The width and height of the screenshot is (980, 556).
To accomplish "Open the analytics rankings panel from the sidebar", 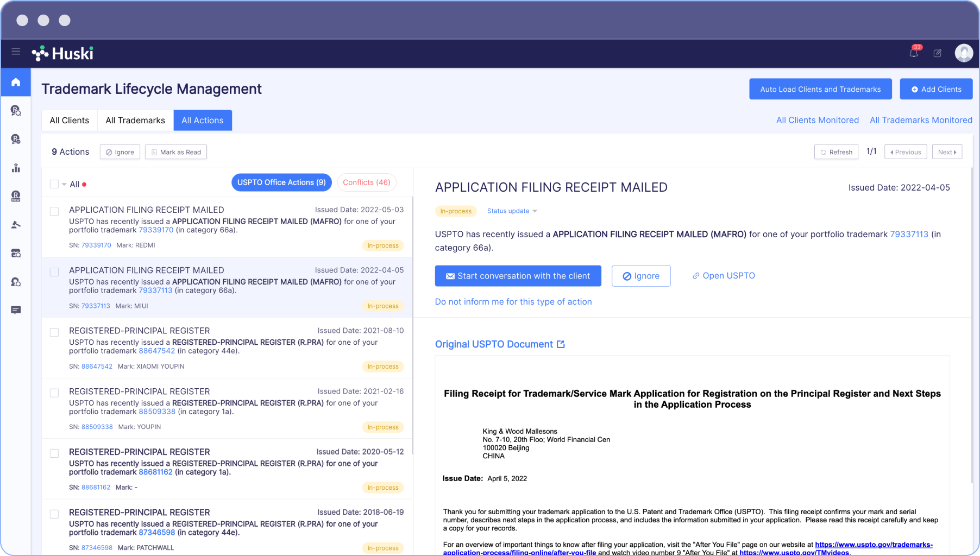I will click(x=16, y=168).
